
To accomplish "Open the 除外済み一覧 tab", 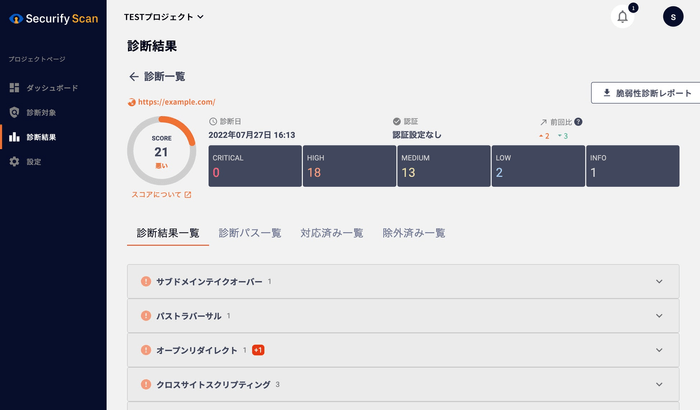I will coord(414,233).
